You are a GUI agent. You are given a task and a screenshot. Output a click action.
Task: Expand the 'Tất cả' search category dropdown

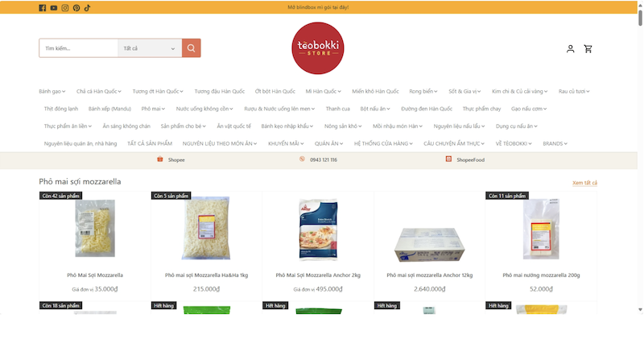pyautogui.click(x=150, y=48)
